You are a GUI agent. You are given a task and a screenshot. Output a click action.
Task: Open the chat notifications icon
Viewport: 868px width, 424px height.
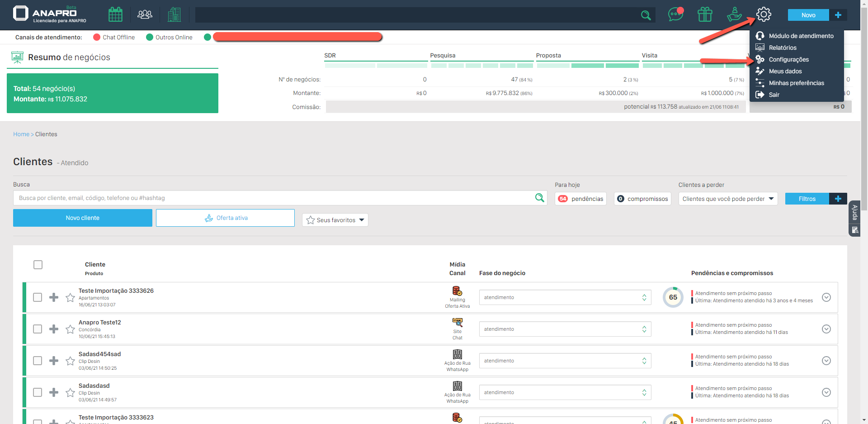(675, 14)
